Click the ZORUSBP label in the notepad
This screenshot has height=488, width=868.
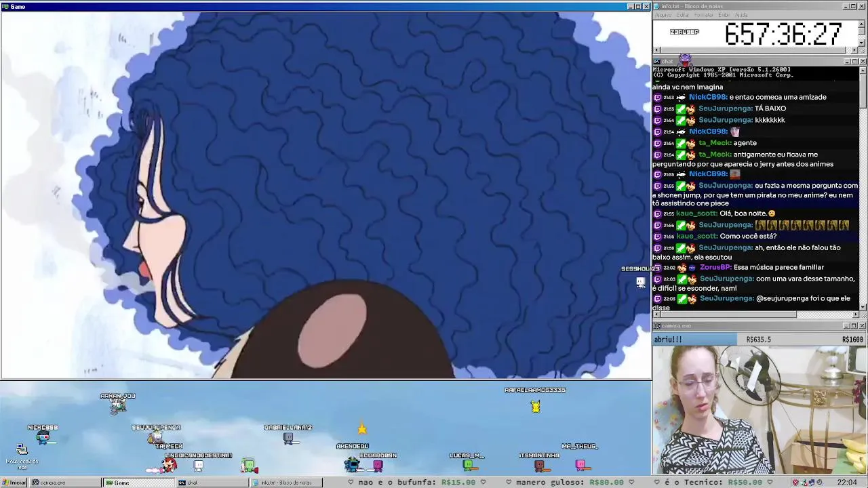click(684, 32)
